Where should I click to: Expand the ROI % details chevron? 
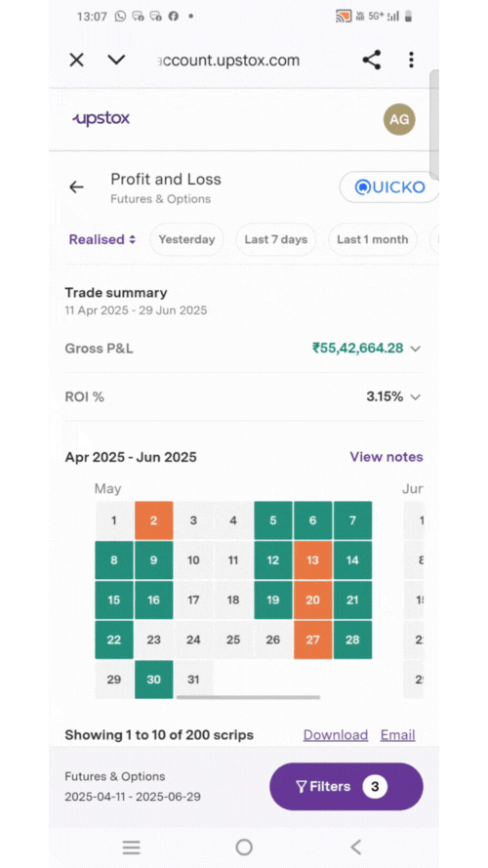point(416,397)
